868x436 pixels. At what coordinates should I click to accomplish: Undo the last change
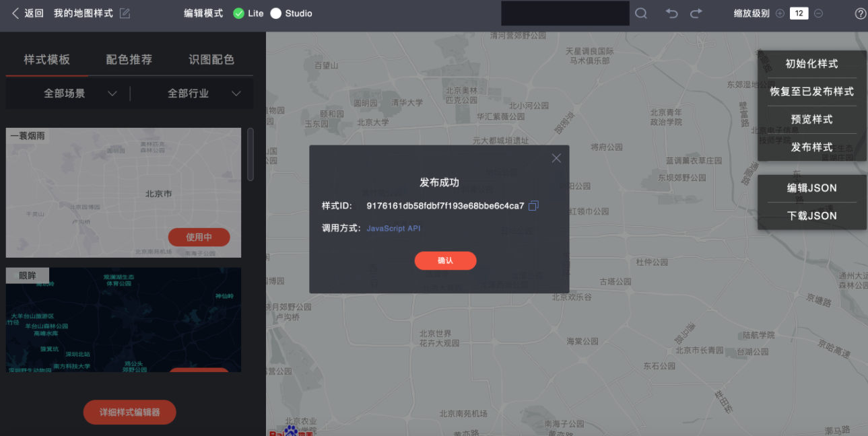(672, 13)
